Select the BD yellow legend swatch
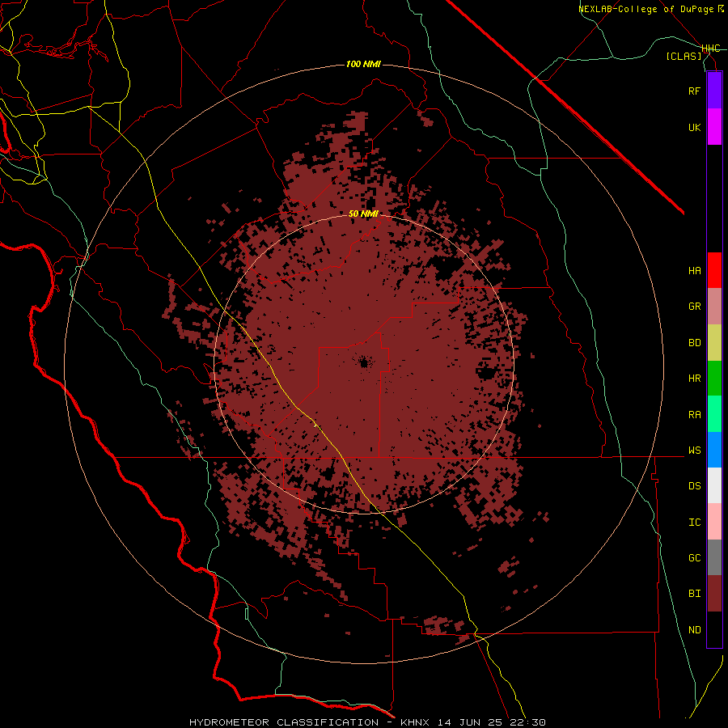728x728 pixels. (x=714, y=343)
